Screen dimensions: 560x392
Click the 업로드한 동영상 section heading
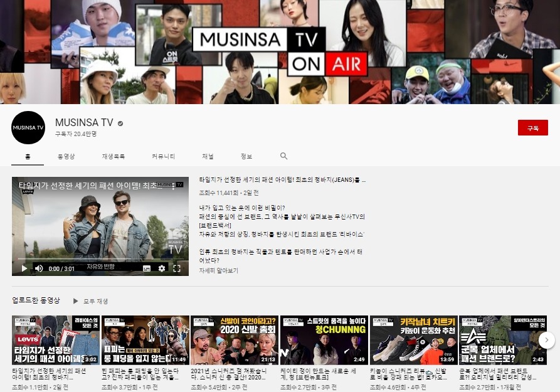point(36,301)
